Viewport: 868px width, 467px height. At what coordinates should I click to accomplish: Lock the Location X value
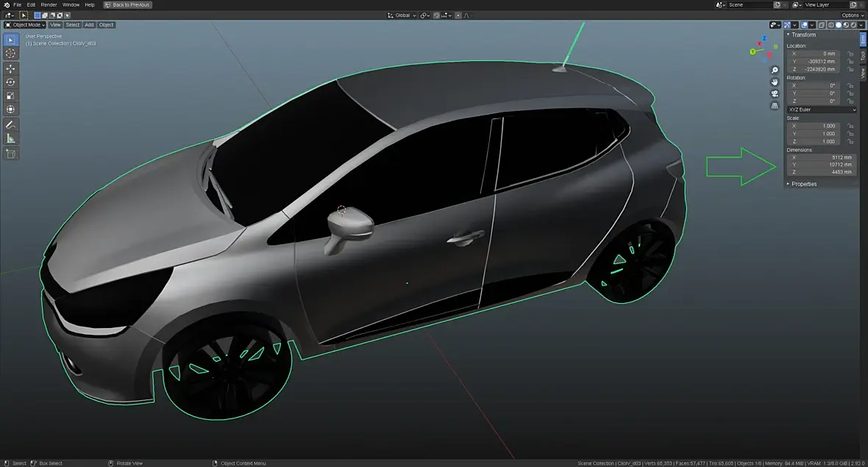[x=850, y=54]
